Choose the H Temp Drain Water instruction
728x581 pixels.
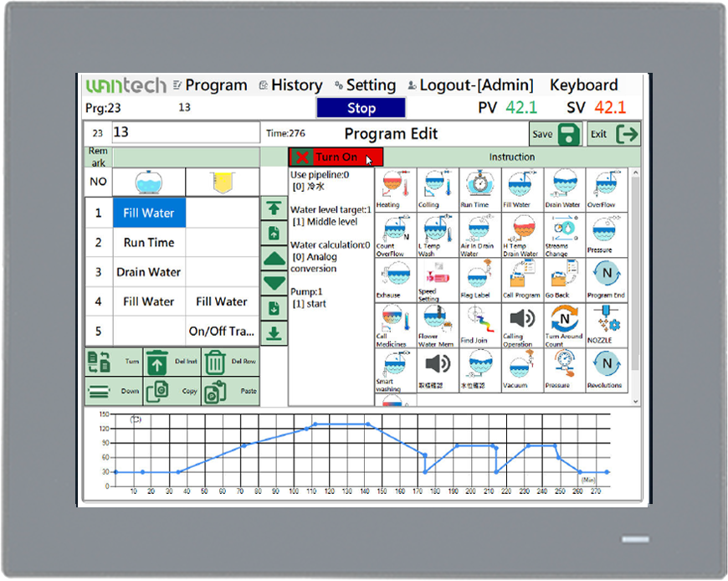click(521, 235)
